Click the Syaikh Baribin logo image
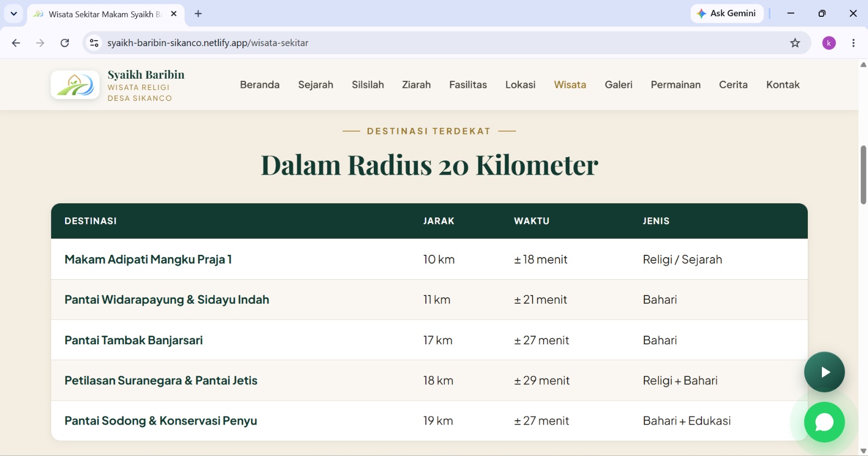Screen dimensions: 868x456 point(75,85)
